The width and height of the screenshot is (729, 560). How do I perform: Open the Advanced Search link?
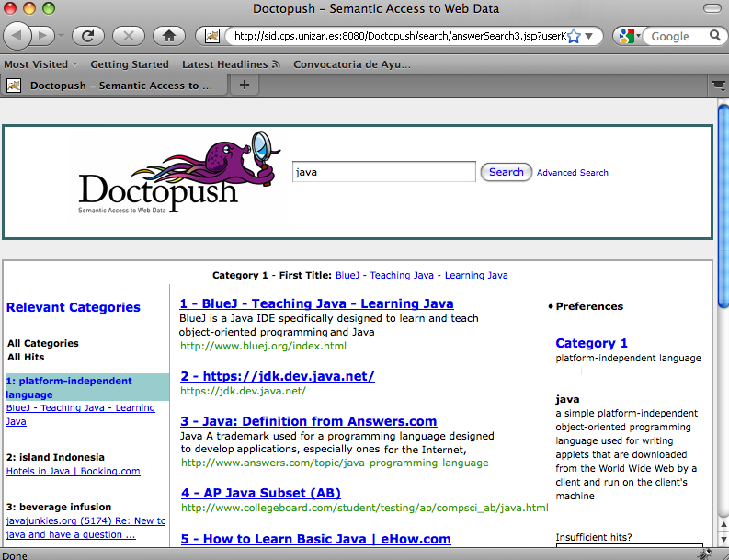tap(573, 173)
